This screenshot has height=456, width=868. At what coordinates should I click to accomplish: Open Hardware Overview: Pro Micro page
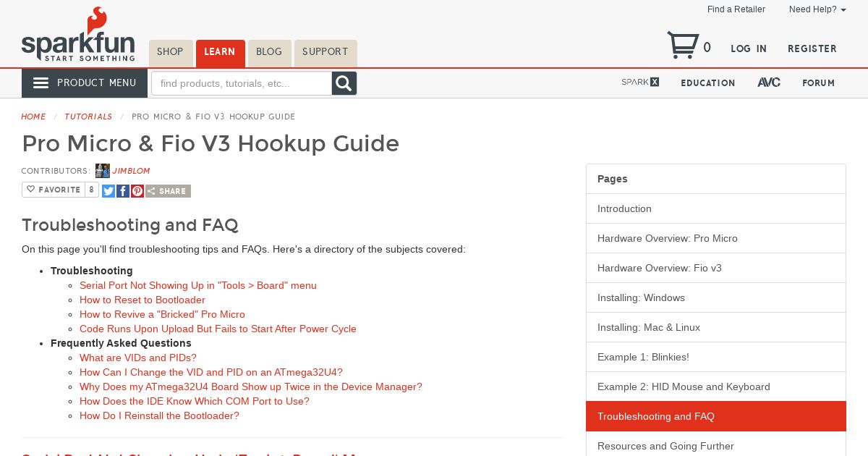(x=716, y=238)
